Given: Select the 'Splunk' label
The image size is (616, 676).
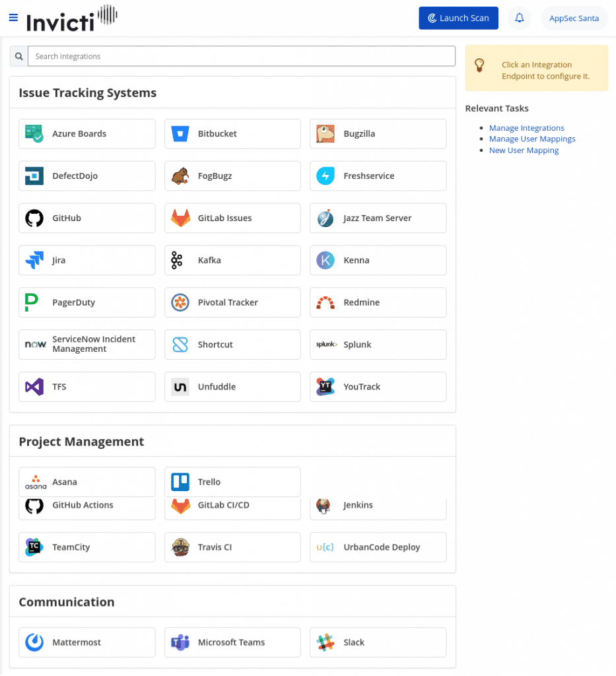Looking at the screenshot, I should pyautogui.click(x=357, y=345).
